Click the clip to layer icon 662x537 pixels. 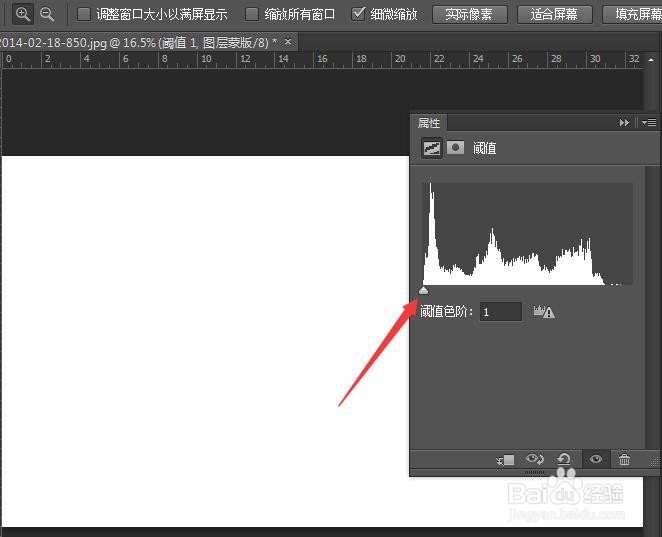pyautogui.click(x=505, y=460)
